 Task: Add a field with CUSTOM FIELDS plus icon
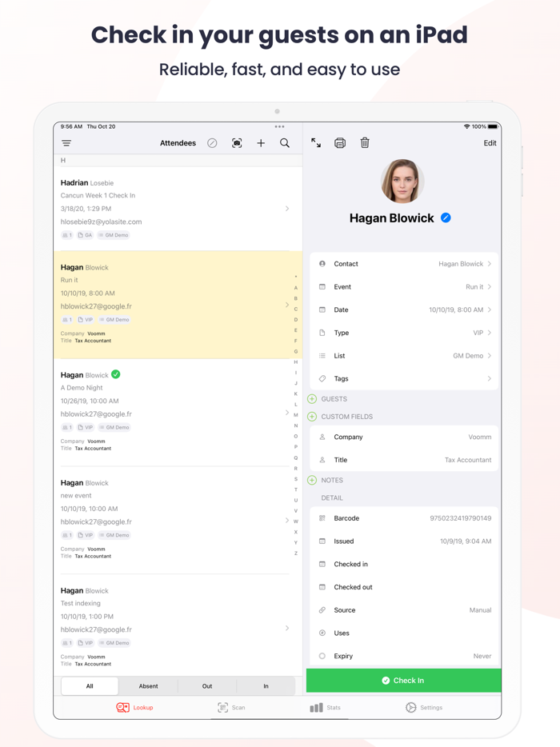point(312,417)
